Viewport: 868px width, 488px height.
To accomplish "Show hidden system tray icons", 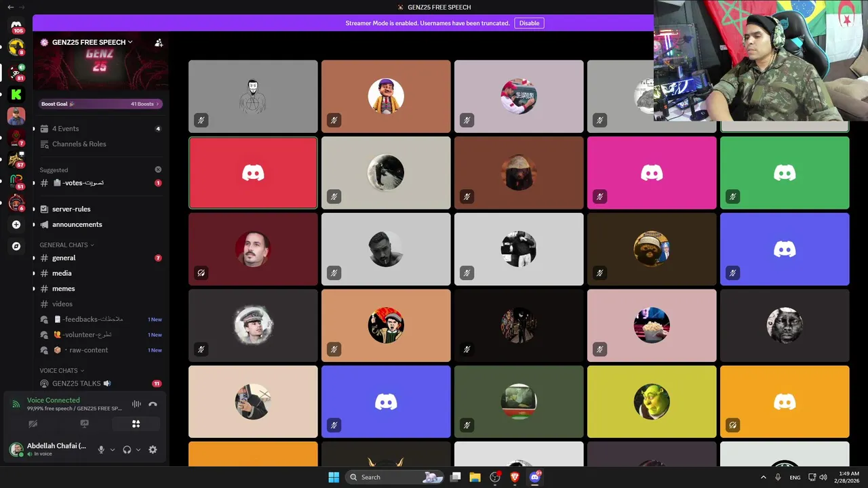I will (x=763, y=477).
